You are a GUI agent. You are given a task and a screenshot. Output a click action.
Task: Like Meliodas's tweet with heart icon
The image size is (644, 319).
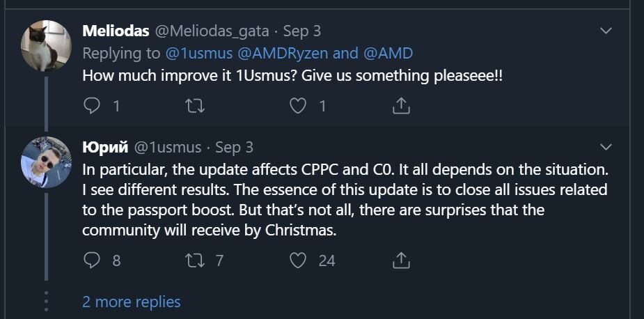pyautogui.click(x=298, y=107)
